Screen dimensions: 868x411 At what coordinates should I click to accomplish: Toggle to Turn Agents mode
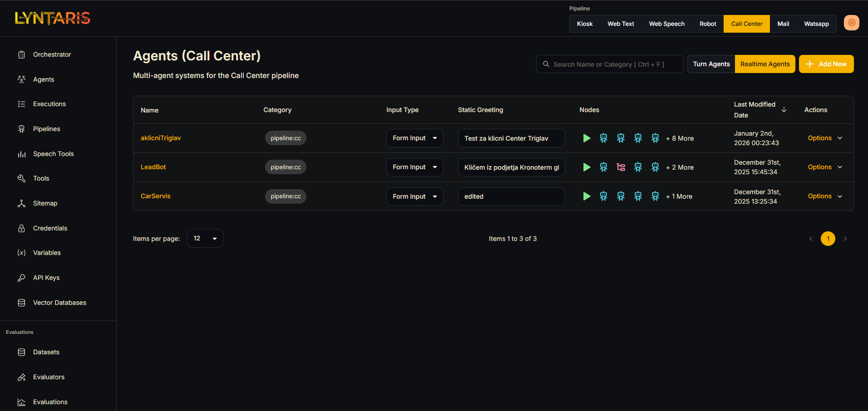711,64
